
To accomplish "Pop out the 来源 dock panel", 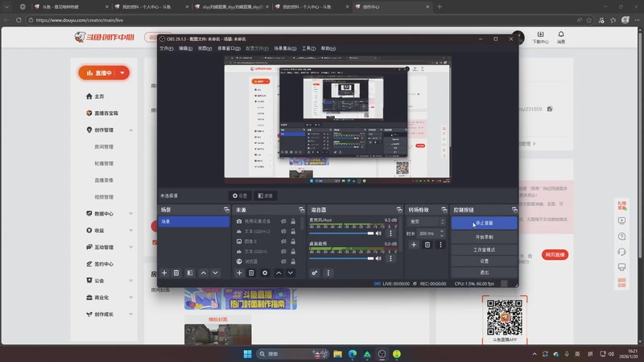I will point(301,210).
